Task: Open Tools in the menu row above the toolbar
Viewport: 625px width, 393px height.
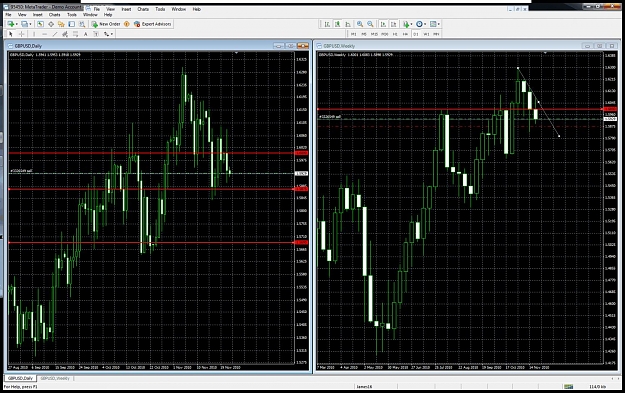Action: click(x=72, y=15)
